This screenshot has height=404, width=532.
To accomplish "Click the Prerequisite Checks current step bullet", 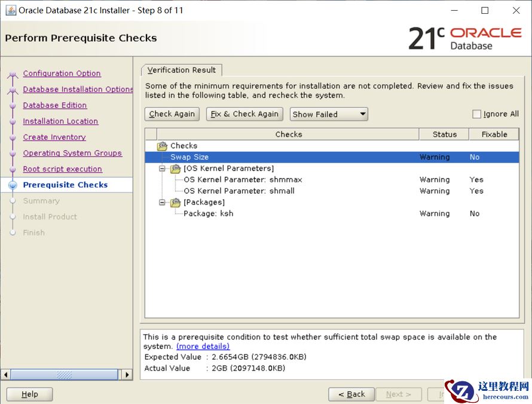I will [13, 185].
